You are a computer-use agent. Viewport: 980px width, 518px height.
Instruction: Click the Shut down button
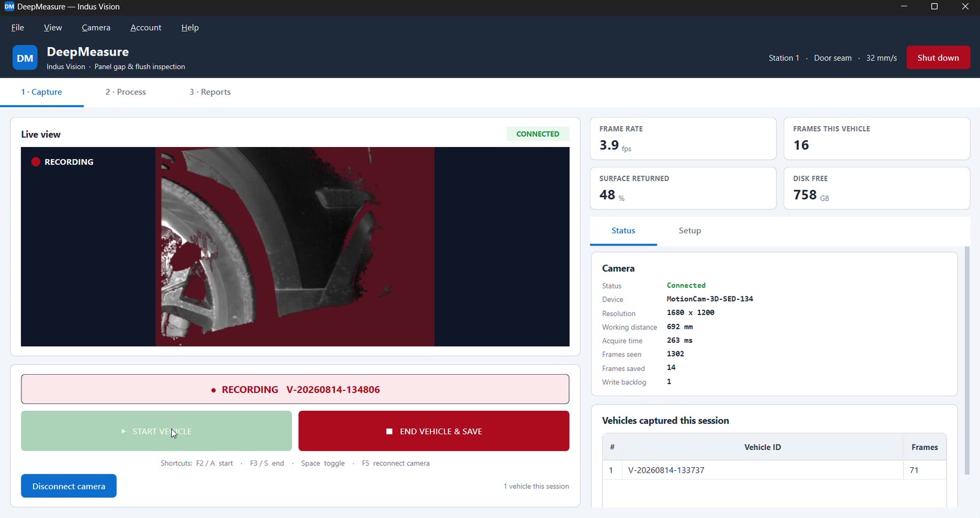[938, 58]
